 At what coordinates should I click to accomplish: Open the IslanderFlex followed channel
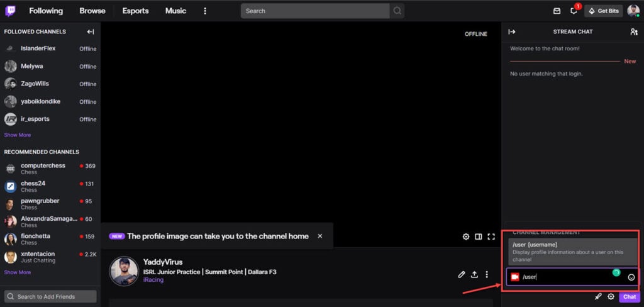tap(50, 48)
